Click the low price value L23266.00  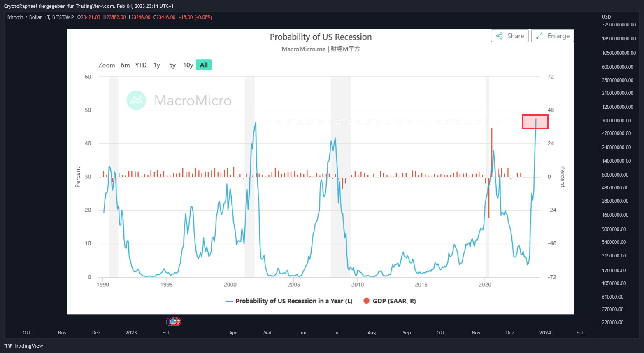139,17
